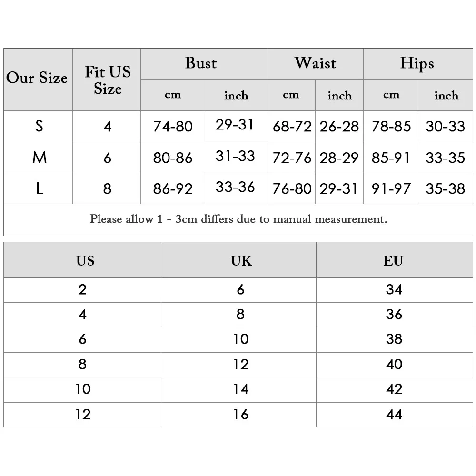Select the size M row label
Viewport: 476px width, 476px height.
click(39, 158)
